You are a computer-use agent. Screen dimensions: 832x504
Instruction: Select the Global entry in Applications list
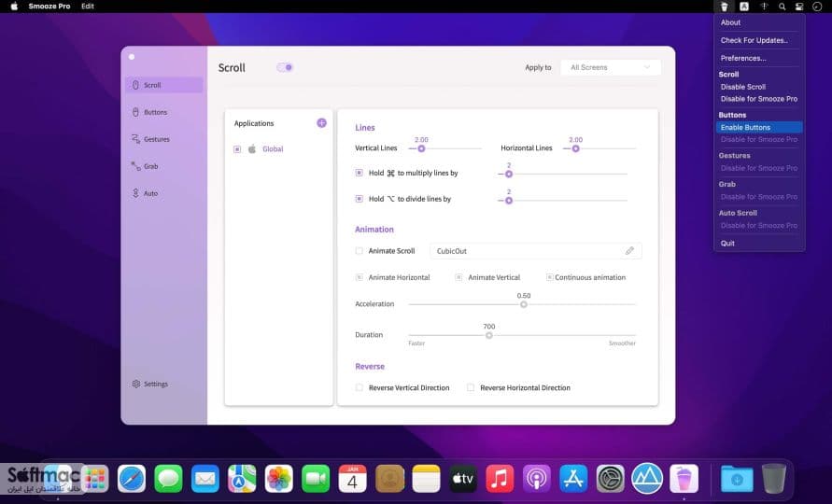point(273,149)
